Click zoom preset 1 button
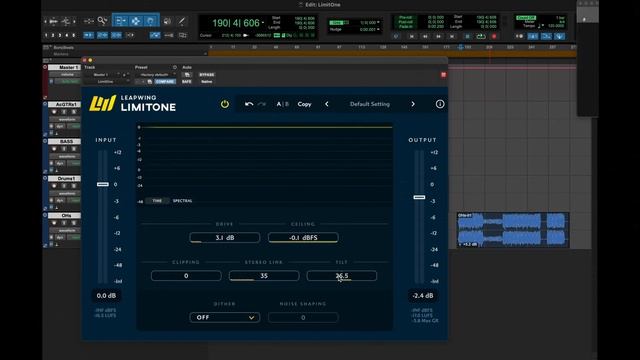The height and width of the screenshot is (360, 640). pyautogui.click(x=46, y=36)
